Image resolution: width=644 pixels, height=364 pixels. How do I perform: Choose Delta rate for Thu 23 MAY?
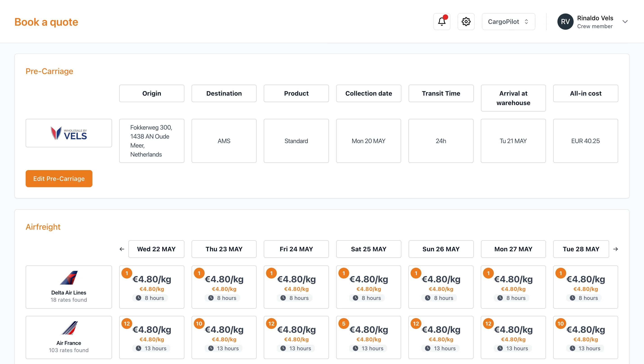[x=224, y=287]
